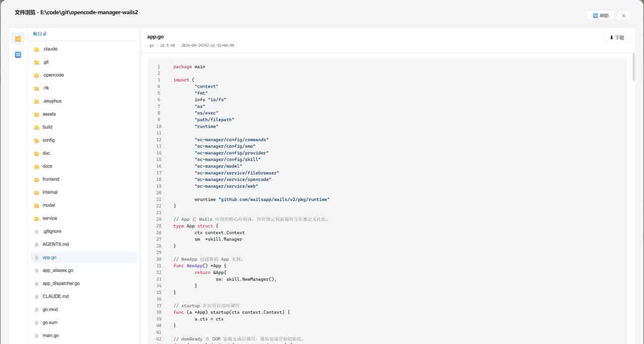Screen dimensions: 644x344
Task: Click the .git folder icon
Action: point(37,62)
